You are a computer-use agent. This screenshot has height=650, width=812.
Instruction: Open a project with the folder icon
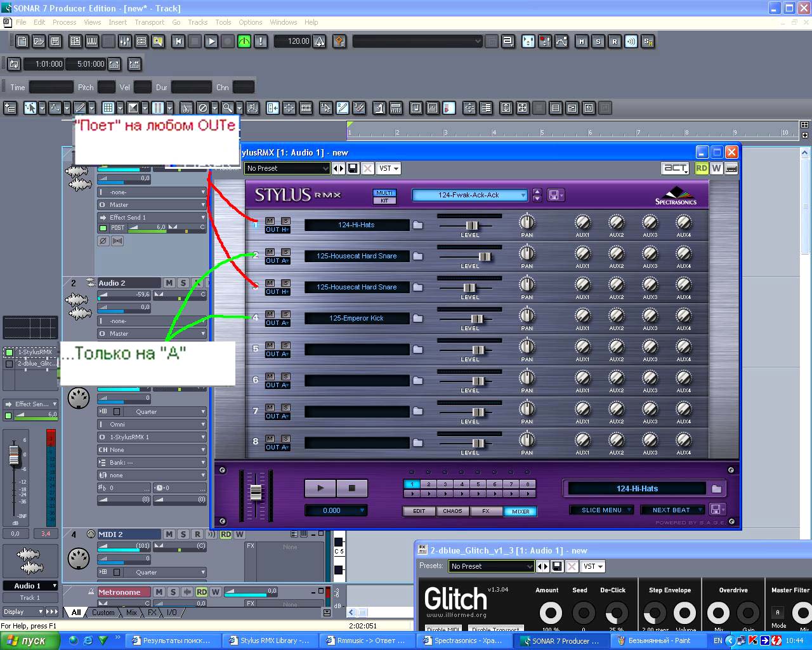pyautogui.click(x=39, y=41)
